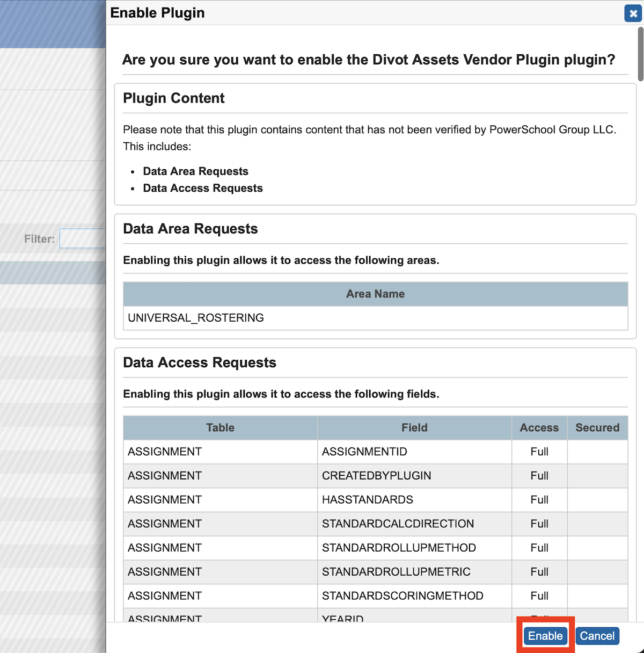Select the STANDARDROLLUPMETRIC field cell

396,572
